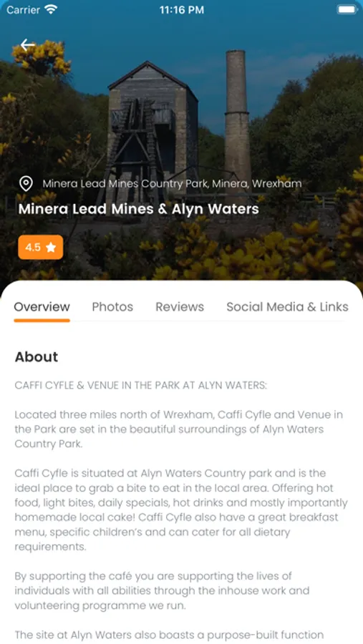Tap the About section heading
363x644 pixels.
coord(37,356)
